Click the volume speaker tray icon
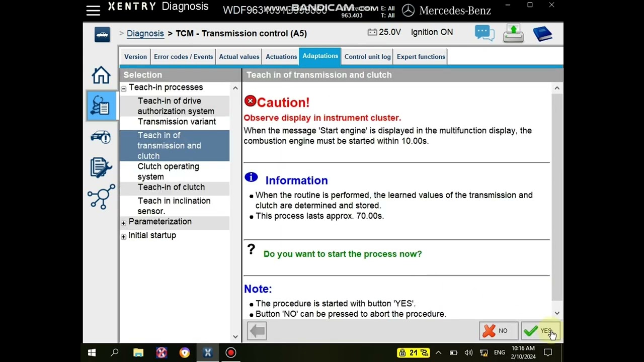 pyautogui.click(x=468, y=352)
